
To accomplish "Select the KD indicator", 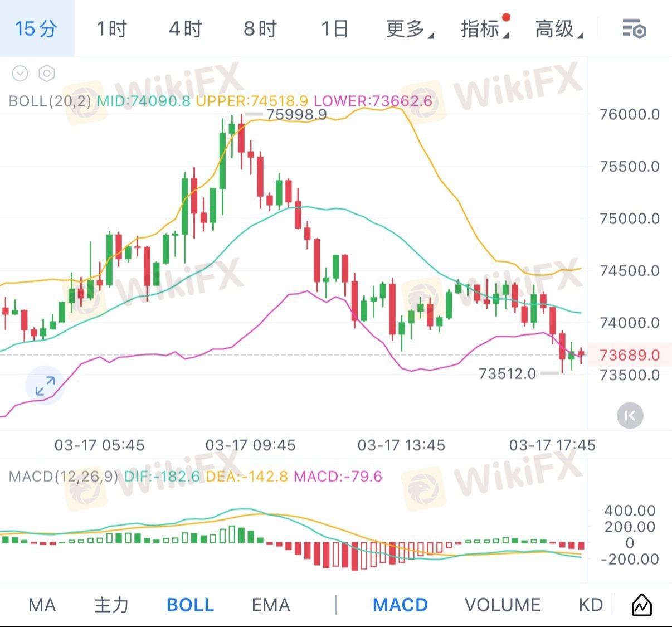I will coord(591,605).
